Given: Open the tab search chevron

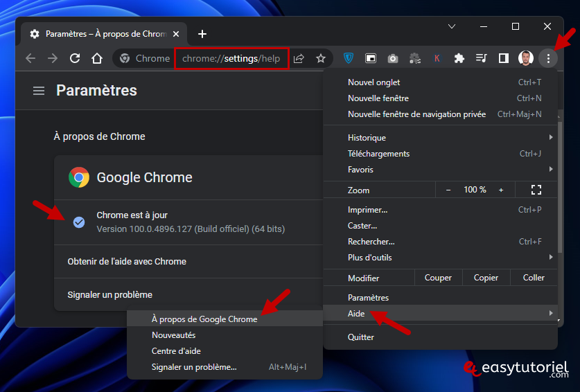Looking at the screenshot, I should click(x=452, y=26).
